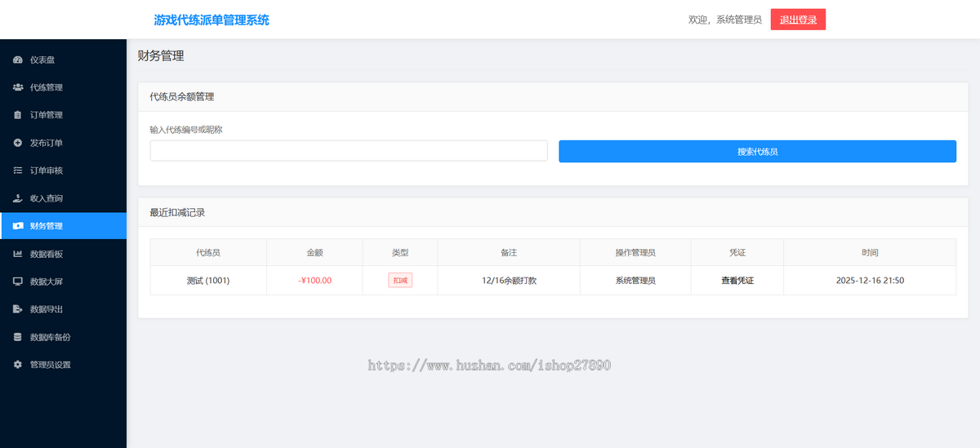980x448 pixels.
Task: Click the 2025-12-16 21:50 timestamp
Action: pos(870,280)
